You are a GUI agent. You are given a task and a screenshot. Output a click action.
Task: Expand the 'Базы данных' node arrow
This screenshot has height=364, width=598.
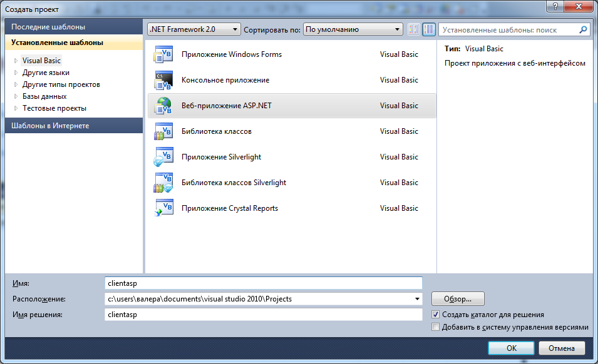pos(16,96)
